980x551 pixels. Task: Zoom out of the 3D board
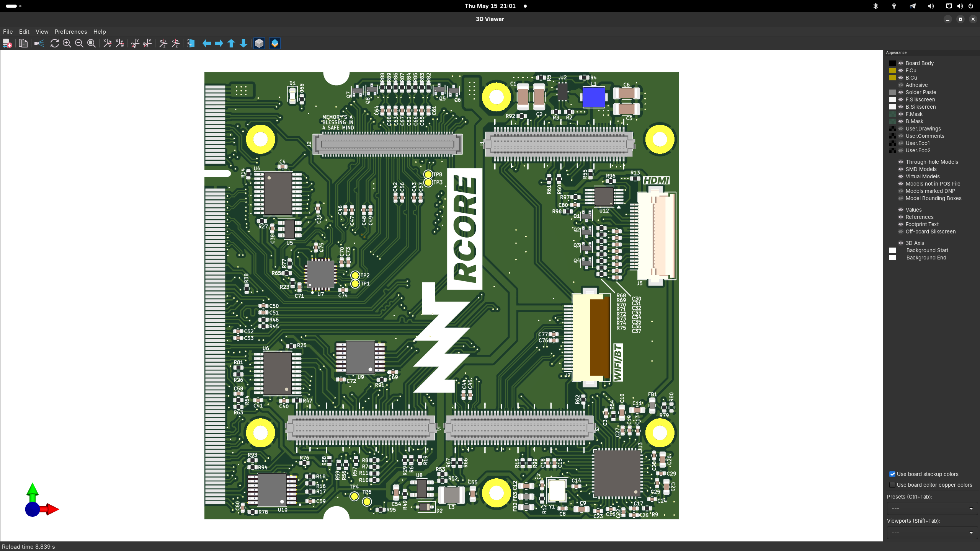tap(79, 43)
